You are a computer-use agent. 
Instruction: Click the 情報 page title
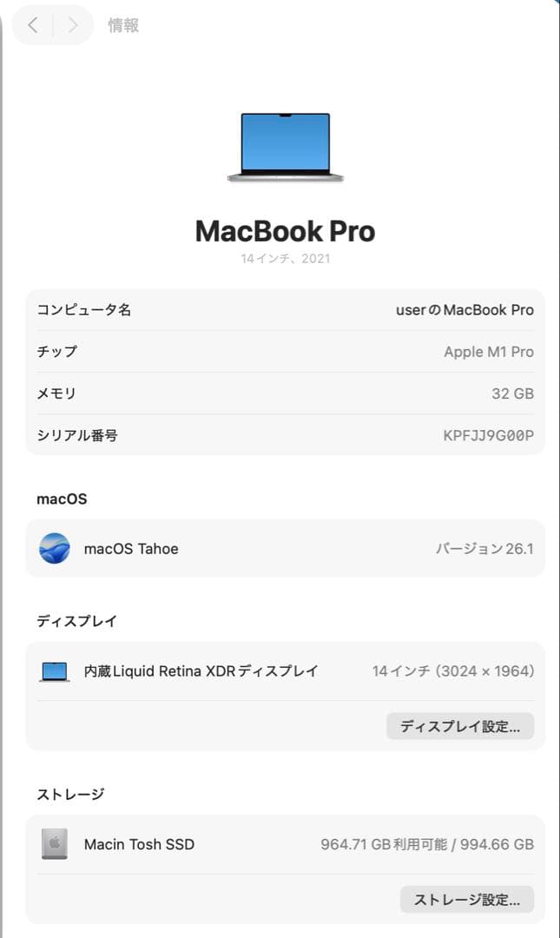pos(123,25)
